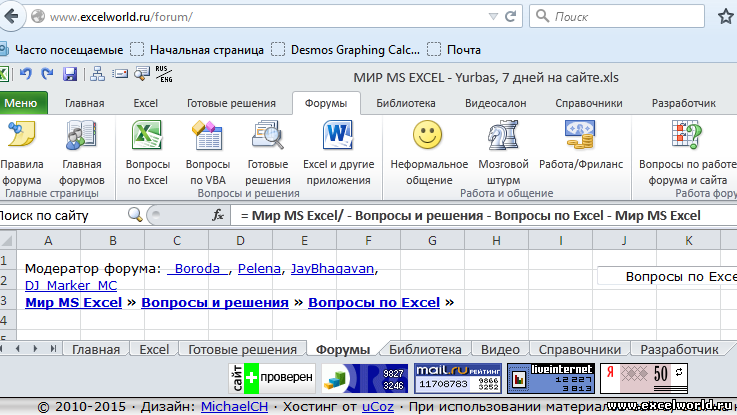
Task: Click the excelworld.ru address bar
Action: pos(263,17)
